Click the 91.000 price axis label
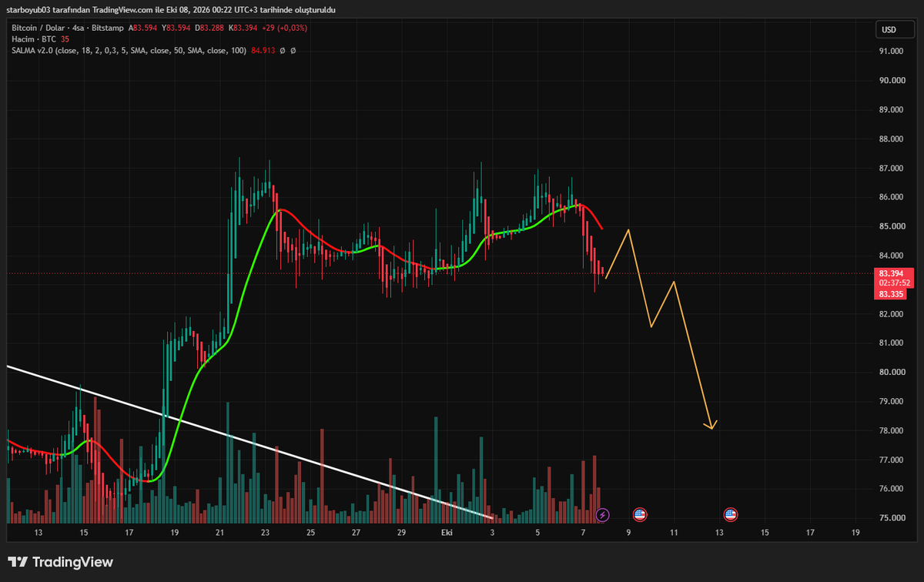924x582 pixels. [x=889, y=52]
